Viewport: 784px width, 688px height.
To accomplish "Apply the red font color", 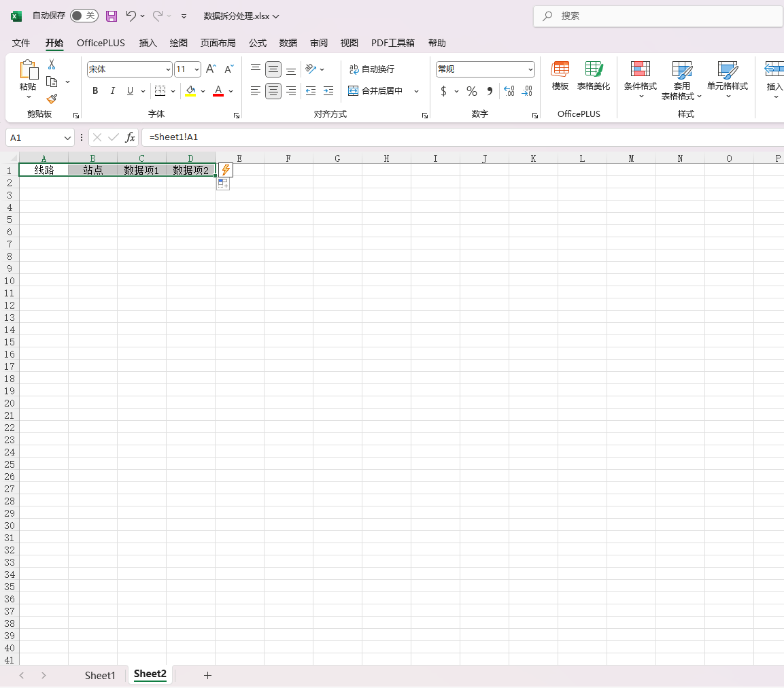I will click(218, 91).
